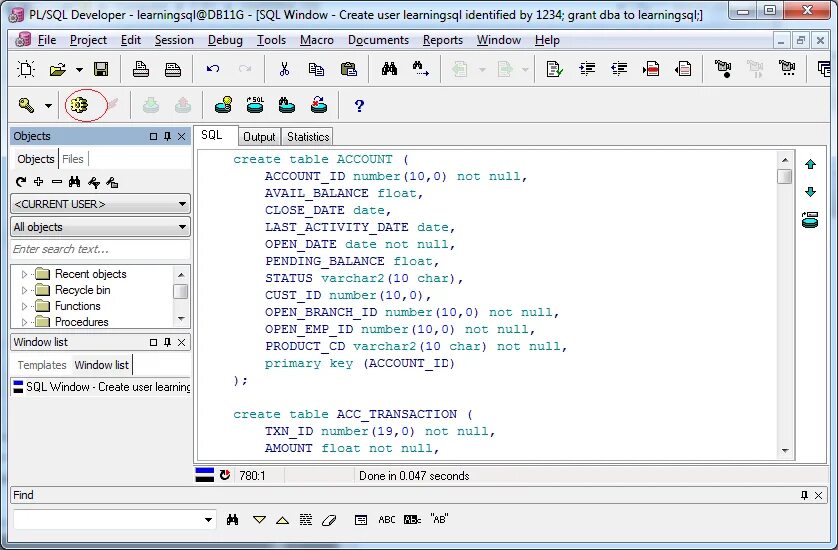Toggle pin on the Window list panel
Viewport: 838px width, 550px height.
coord(167,343)
